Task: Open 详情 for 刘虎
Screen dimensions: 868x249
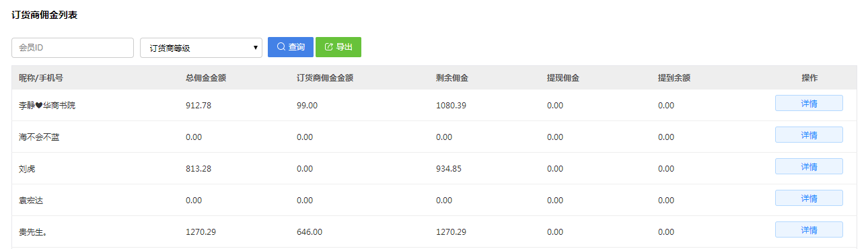Action: tap(809, 166)
